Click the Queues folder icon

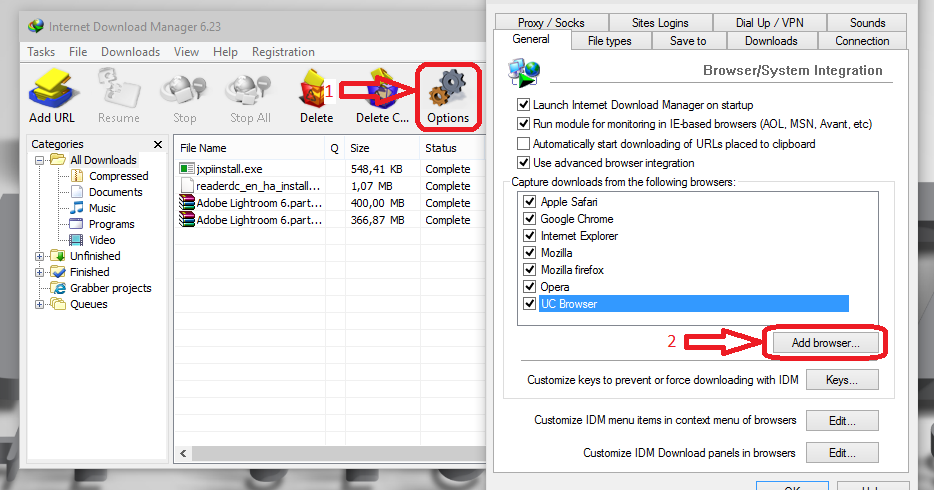point(58,304)
